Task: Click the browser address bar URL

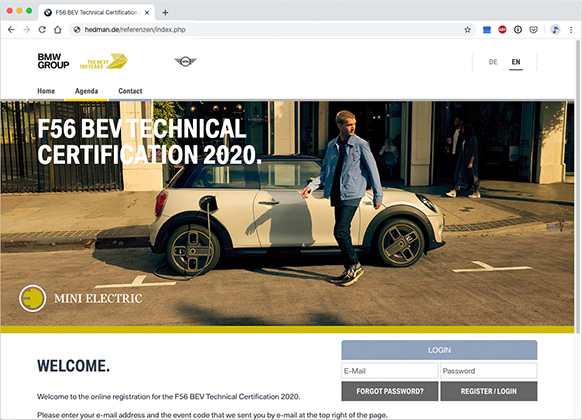Action: coord(135,30)
